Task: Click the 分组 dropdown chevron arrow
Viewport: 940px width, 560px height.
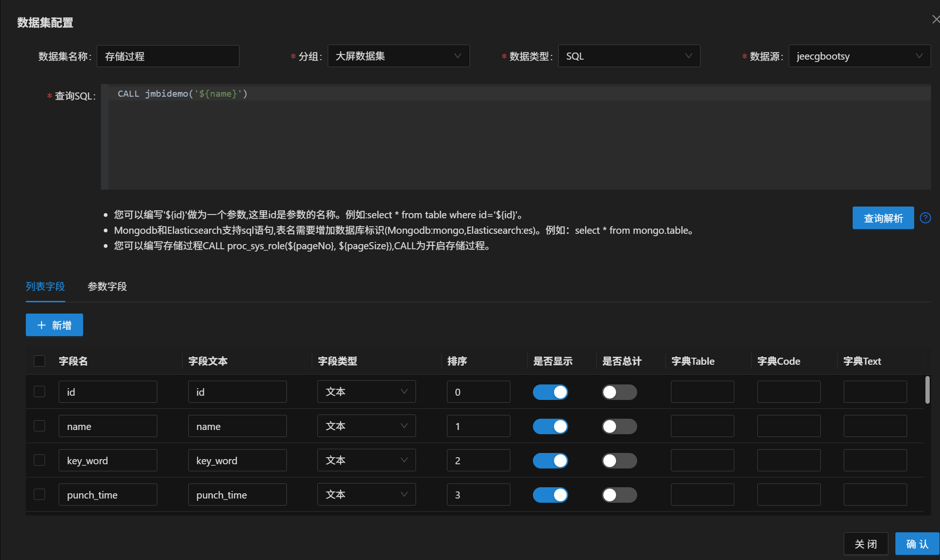Action: (457, 56)
